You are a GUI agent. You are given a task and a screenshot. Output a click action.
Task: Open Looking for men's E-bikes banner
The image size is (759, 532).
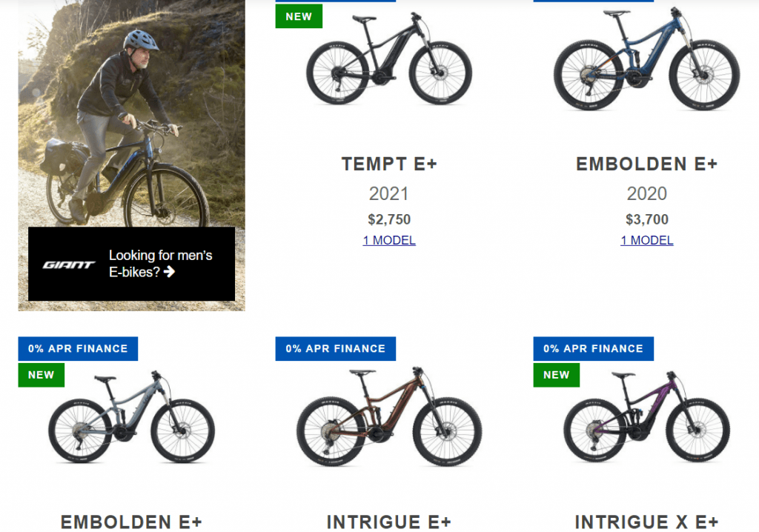[x=132, y=264]
